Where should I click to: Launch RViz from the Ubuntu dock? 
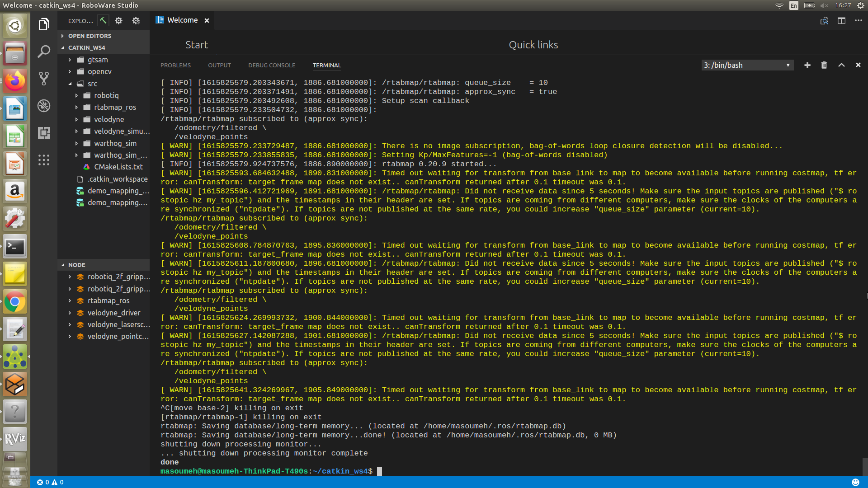click(x=15, y=439)
